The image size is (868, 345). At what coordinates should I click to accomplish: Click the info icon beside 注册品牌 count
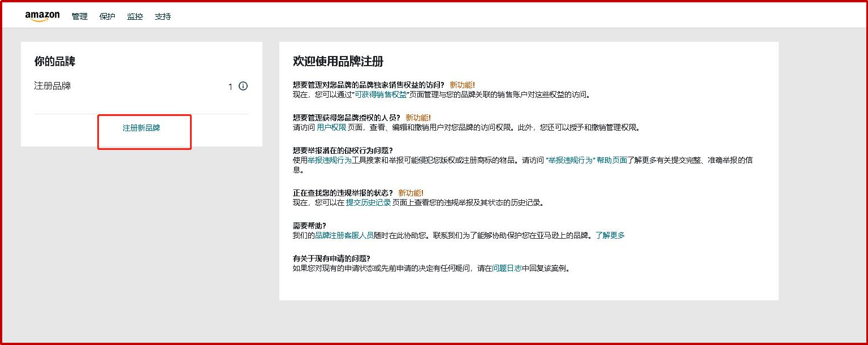pos(243,87)
